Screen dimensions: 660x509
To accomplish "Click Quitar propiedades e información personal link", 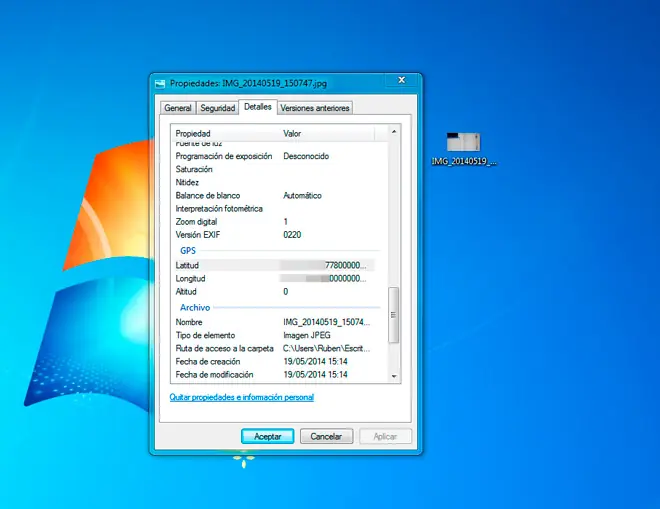I will click(242, 397).
